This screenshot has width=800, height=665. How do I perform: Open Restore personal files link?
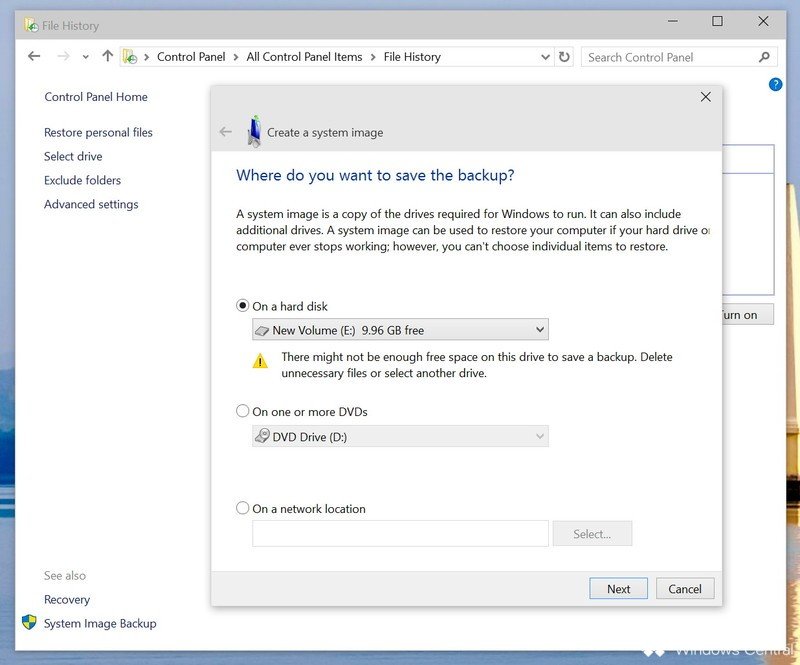98,133
